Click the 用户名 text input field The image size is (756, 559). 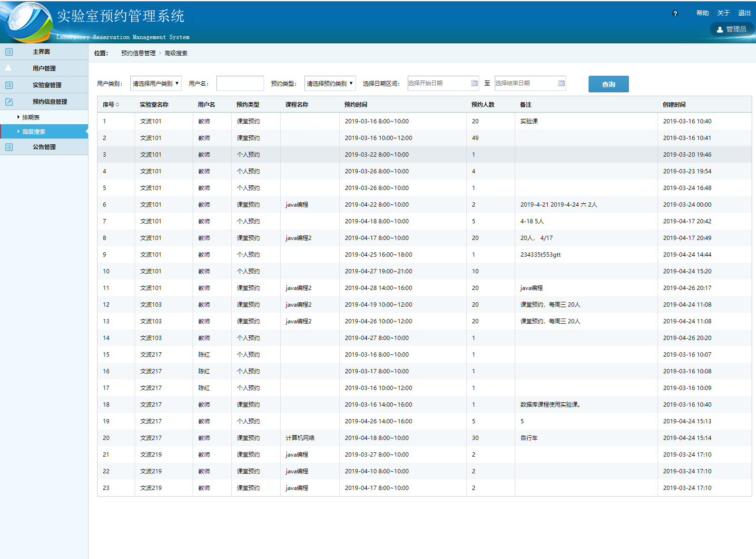click(x=240, y=83)
